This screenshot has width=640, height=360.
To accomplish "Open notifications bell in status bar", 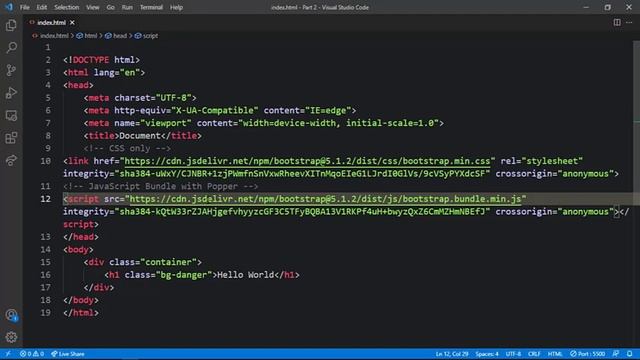I will pyautogui.click(x=630, y=354).
